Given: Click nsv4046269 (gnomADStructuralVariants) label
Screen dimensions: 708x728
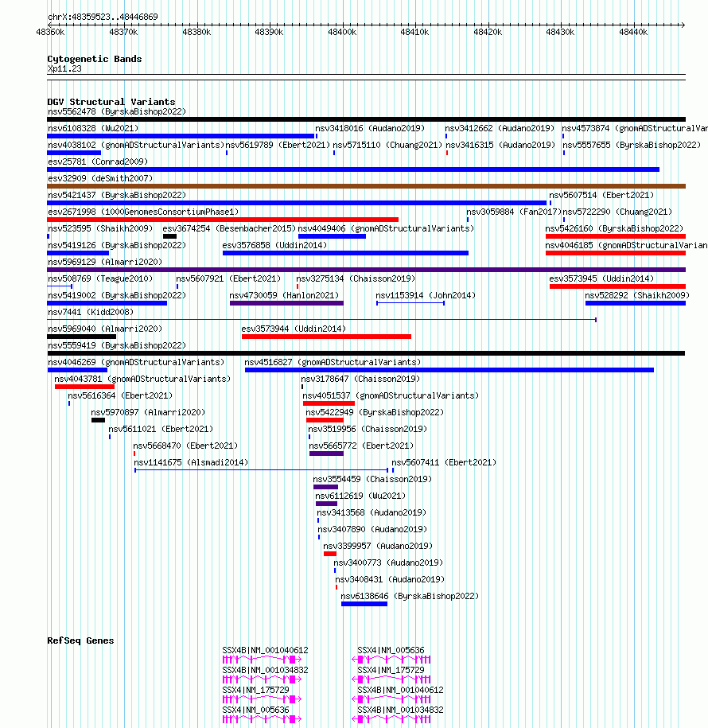Looking at the screenshot, I should coord(136,363).
